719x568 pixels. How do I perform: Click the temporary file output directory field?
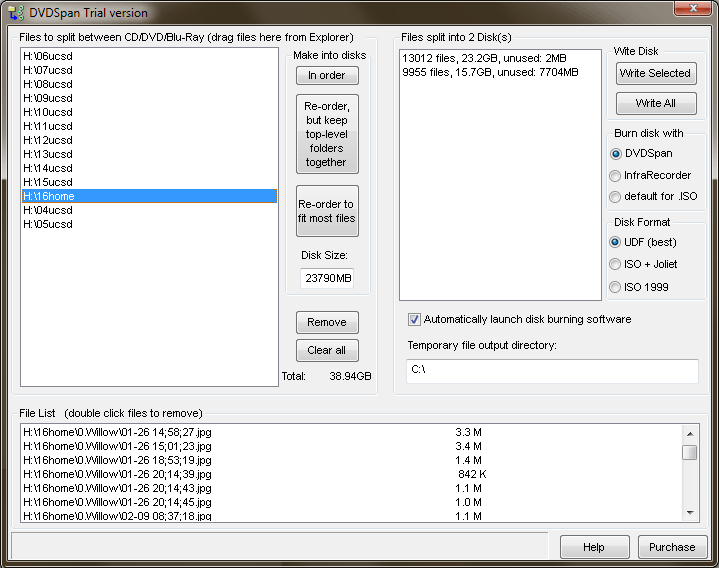pyautogui.click(x=552, y=371)
